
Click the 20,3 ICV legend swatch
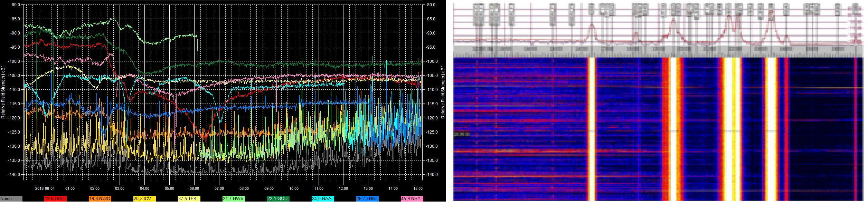[x=144, y=199]
